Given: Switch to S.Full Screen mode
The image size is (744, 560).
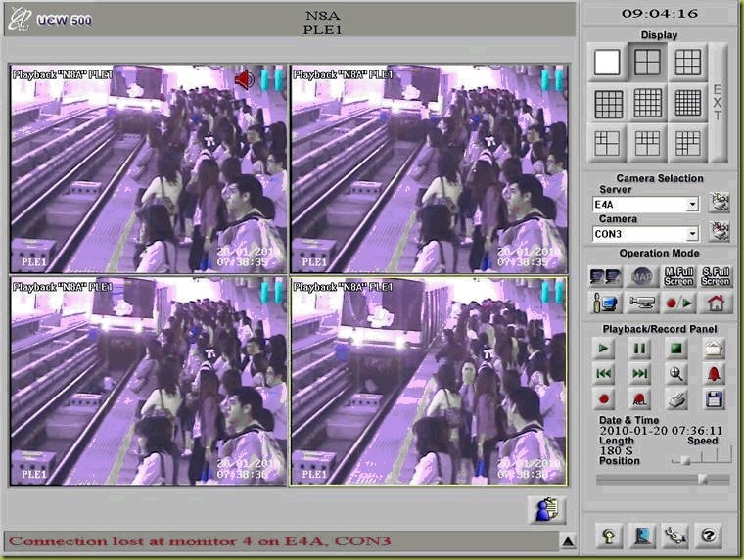Looking at the screenshot, I should coord(716,277).
